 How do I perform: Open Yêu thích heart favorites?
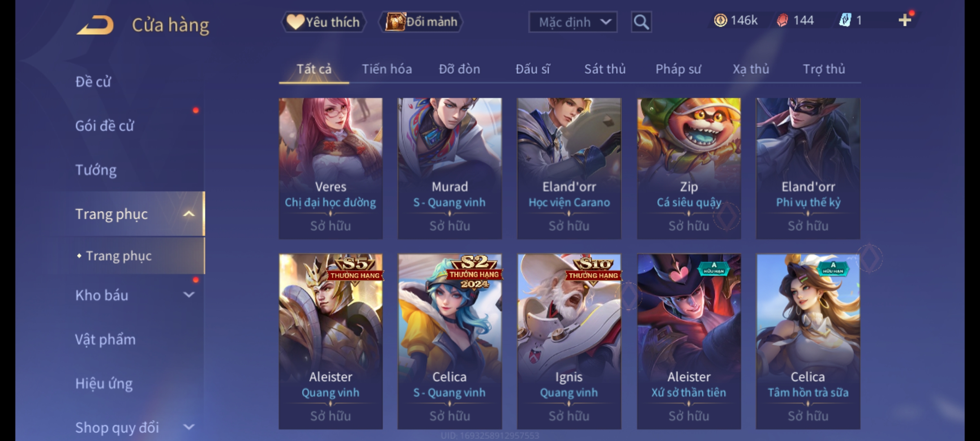point(323,22)
